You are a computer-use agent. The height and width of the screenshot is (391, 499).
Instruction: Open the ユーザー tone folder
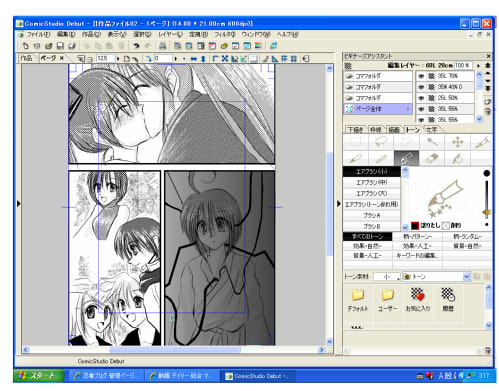387,300
